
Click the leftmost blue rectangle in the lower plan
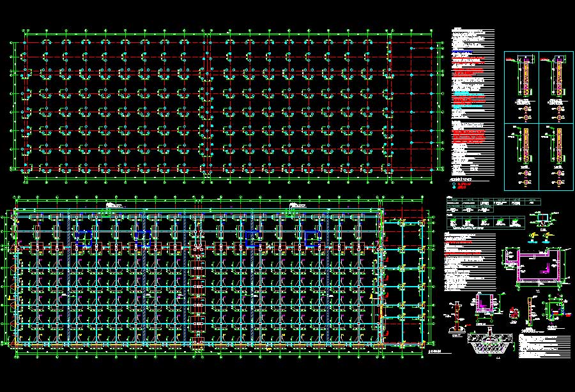tap(83, 238)
